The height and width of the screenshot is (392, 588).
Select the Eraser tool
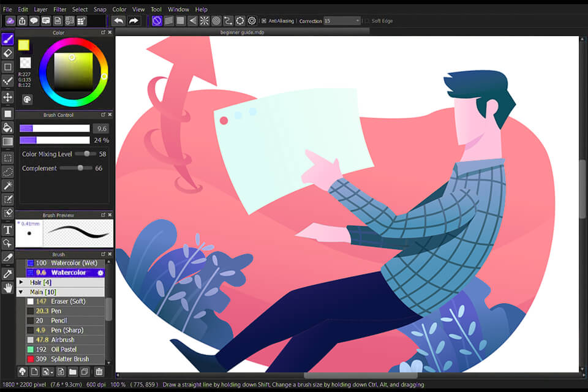click(8, 53)
